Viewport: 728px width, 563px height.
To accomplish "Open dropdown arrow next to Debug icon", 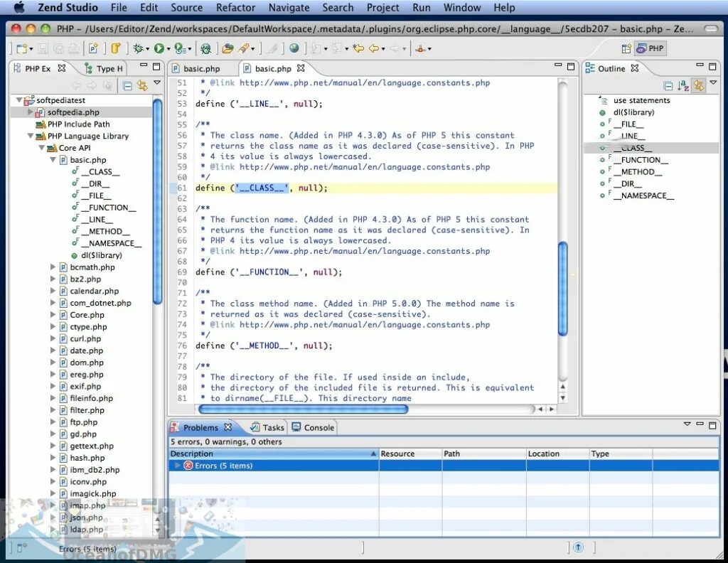I will (147, 49).
